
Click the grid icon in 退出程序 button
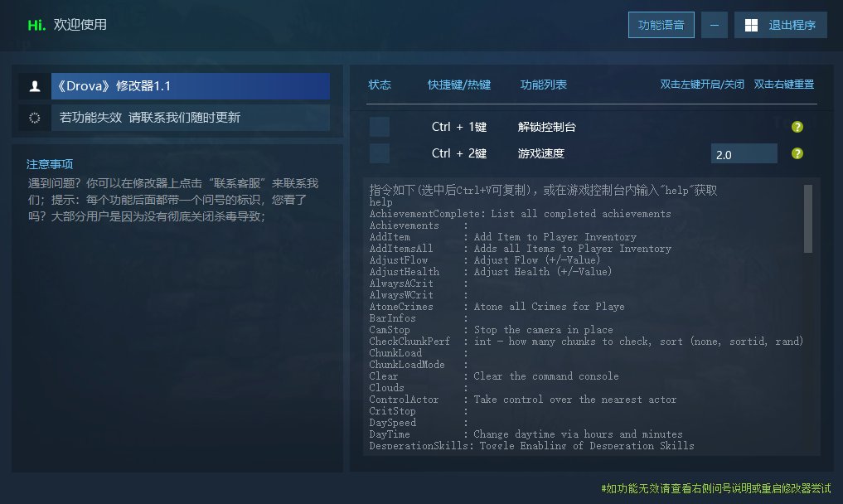coord(751,25)
